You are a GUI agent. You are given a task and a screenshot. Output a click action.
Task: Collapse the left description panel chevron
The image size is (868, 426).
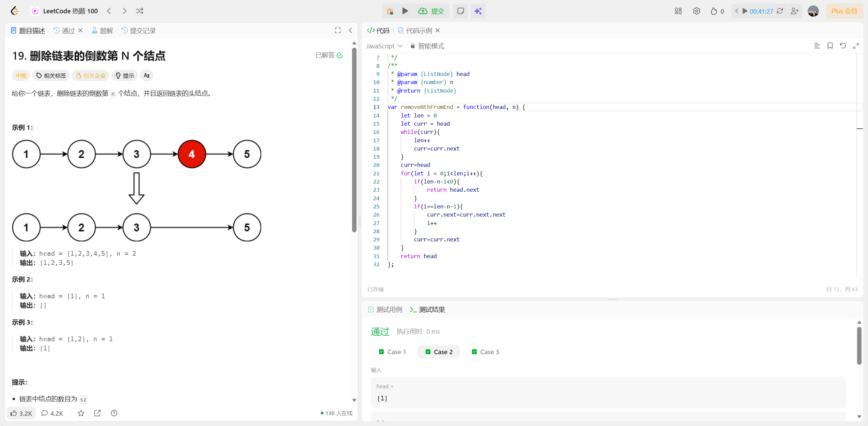350,30
